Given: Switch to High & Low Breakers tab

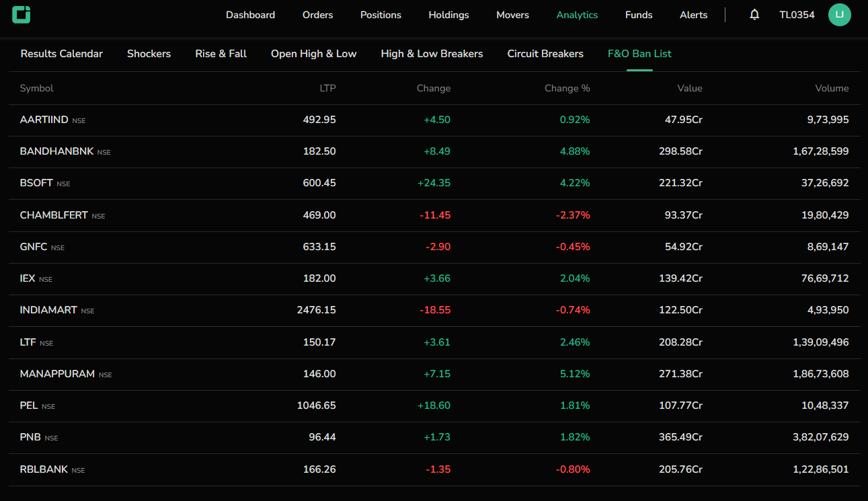Looking at the screenshot, I should click(x=432, y=54).
